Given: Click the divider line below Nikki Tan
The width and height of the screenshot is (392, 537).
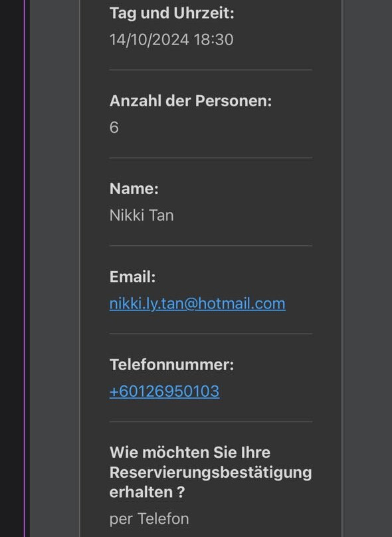Looking at the screenshot, I should (x=211, y=245).
